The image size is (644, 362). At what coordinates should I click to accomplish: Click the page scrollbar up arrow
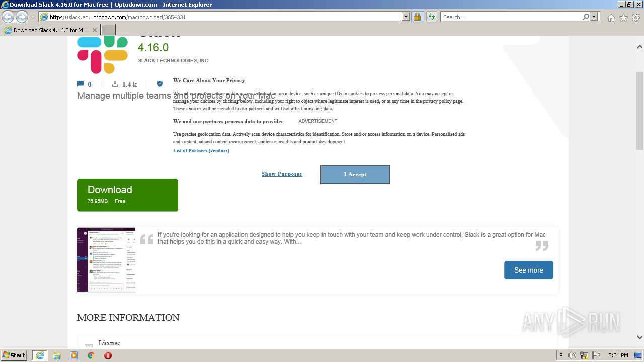[x=640, y=47]
